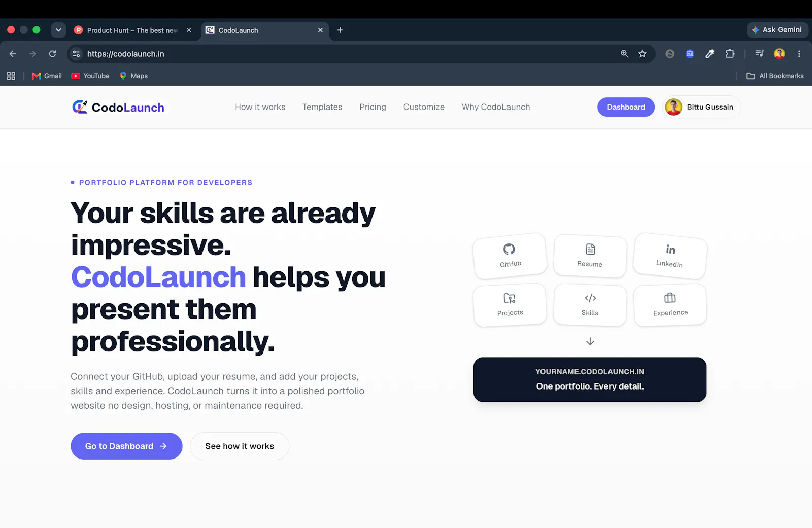Click the purple 'CodoLaunch' headline word
The width and height of the screenshot is (812, 528).
[x=158, y=277]
